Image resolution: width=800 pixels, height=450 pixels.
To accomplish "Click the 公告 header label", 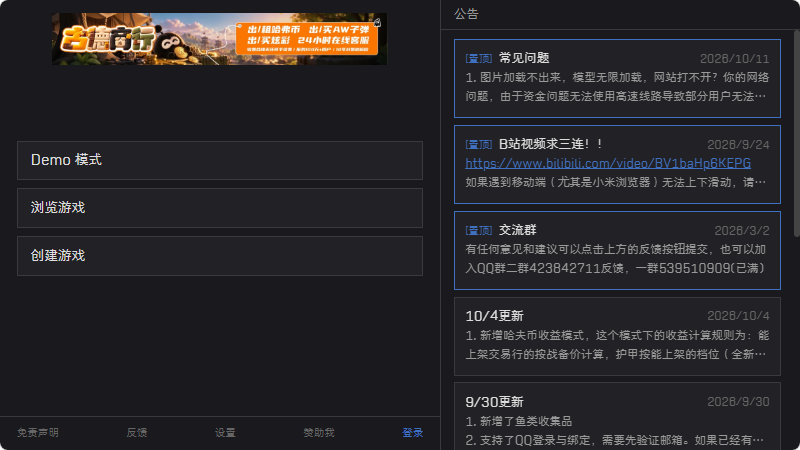I will 466,14.
